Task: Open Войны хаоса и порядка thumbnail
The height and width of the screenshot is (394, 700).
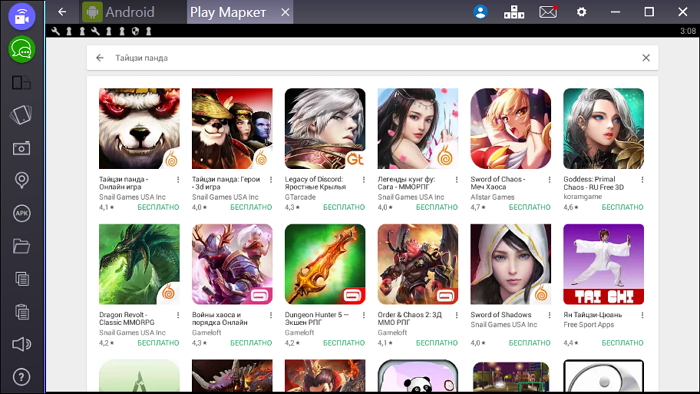Action: [232, 264]
